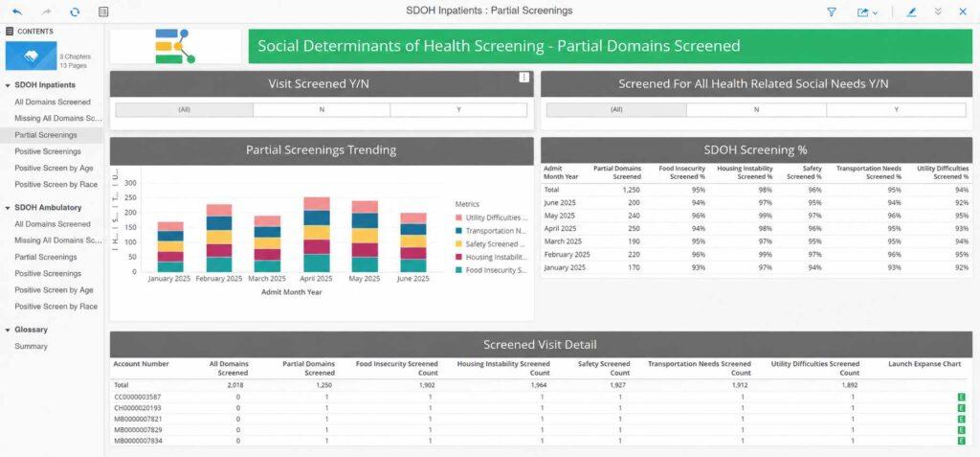Open the Summary page under Glossary
The height and width of the screenshot is (457, 980).
click(x=31, y=346)
